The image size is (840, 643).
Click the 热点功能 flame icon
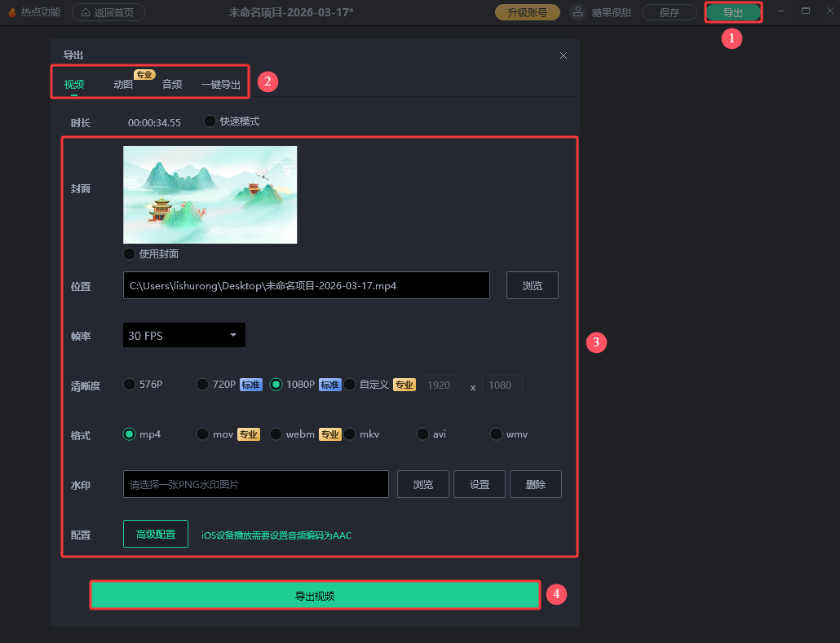(x=12, y=12)
